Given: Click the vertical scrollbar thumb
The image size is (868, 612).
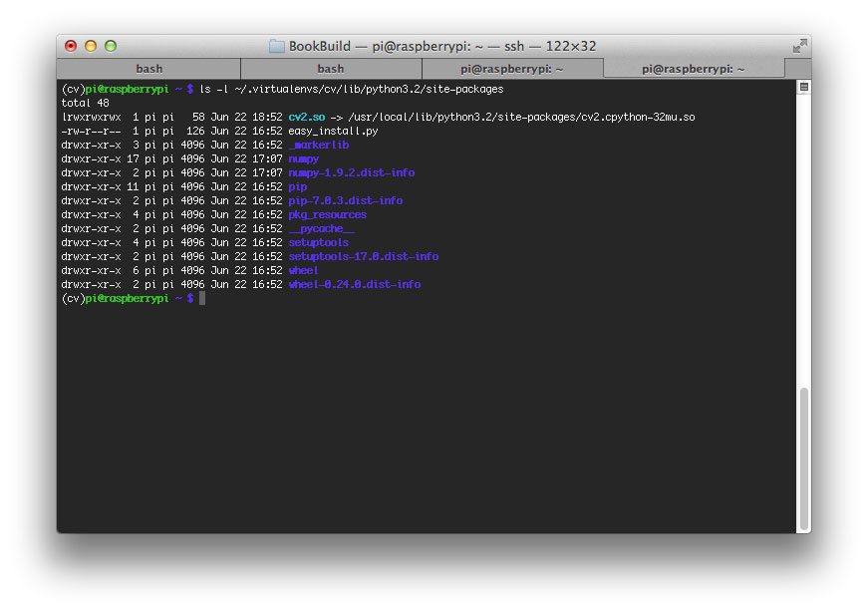Looking at the screenshot, I should (x=804, y=459).
